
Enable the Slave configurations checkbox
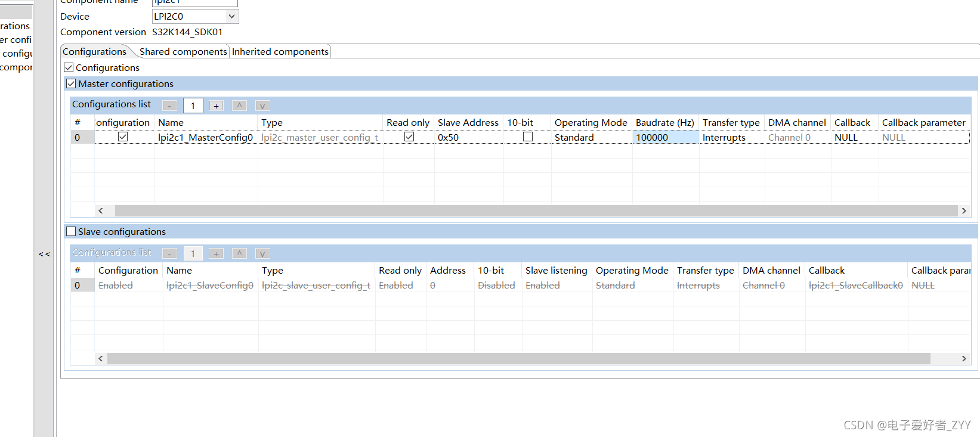[71, 231]
